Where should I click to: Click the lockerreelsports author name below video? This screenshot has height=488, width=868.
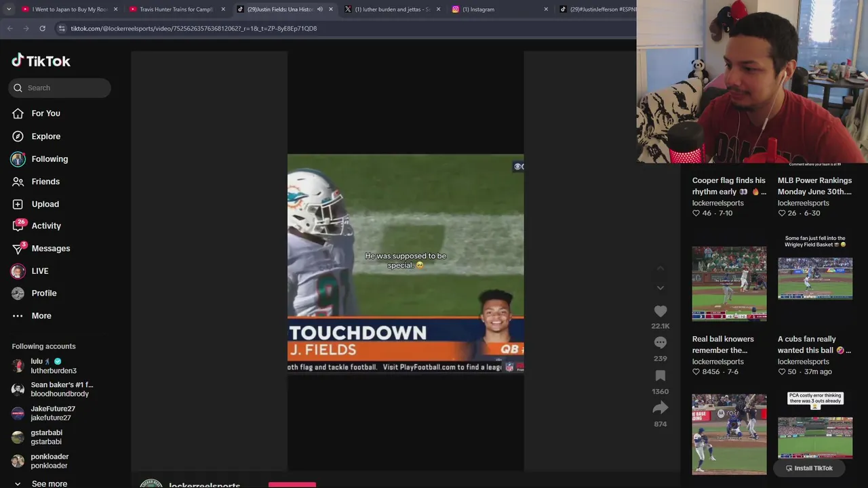(x=204, y=485)
